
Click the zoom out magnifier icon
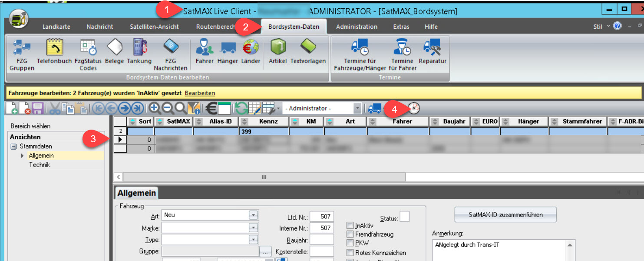click(x=167, y=108)
